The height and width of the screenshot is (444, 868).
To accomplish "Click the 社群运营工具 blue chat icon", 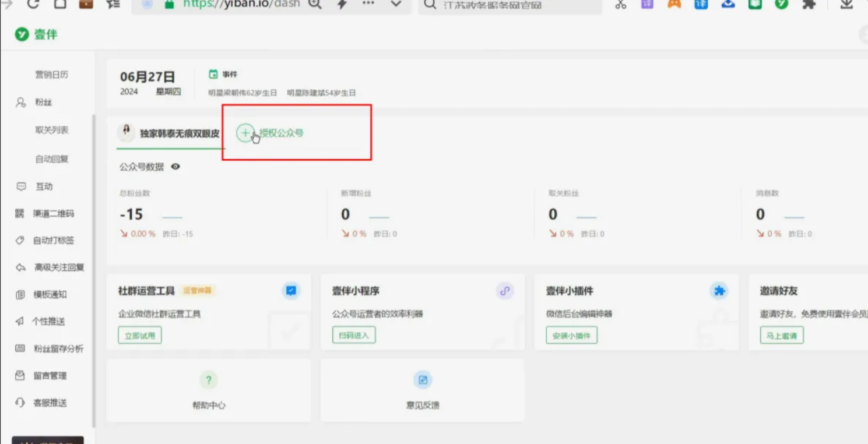I will (x=291, y=290).
